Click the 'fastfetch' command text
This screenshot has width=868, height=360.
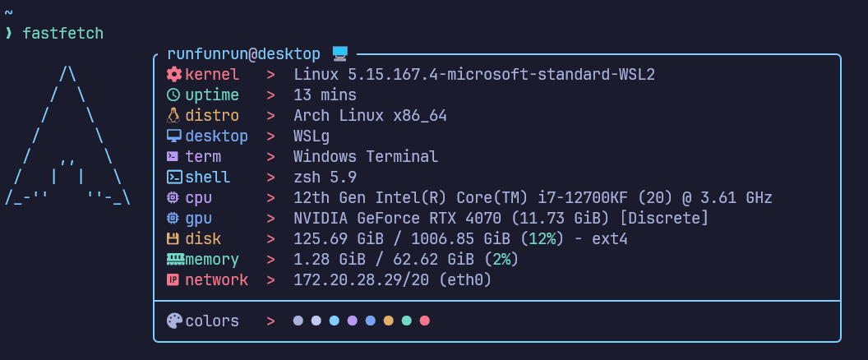[x=63, y=33]
